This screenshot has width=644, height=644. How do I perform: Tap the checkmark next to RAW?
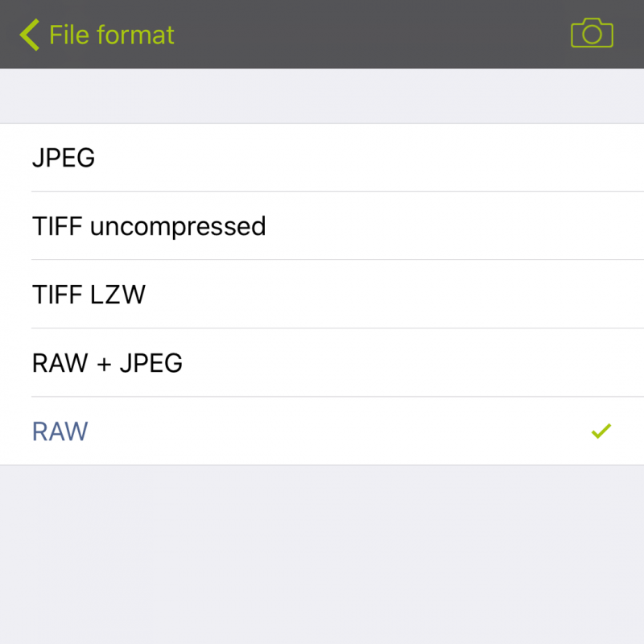[x=601, y=431]
